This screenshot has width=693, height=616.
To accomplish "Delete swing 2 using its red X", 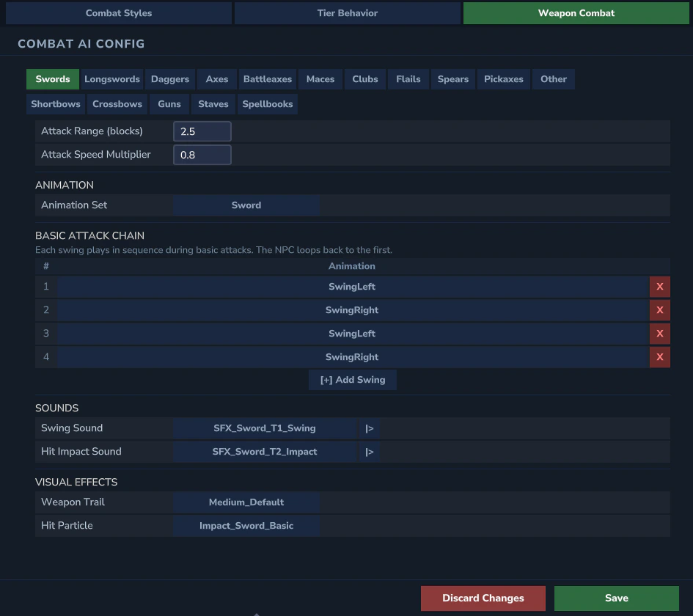I will point(659,309).
